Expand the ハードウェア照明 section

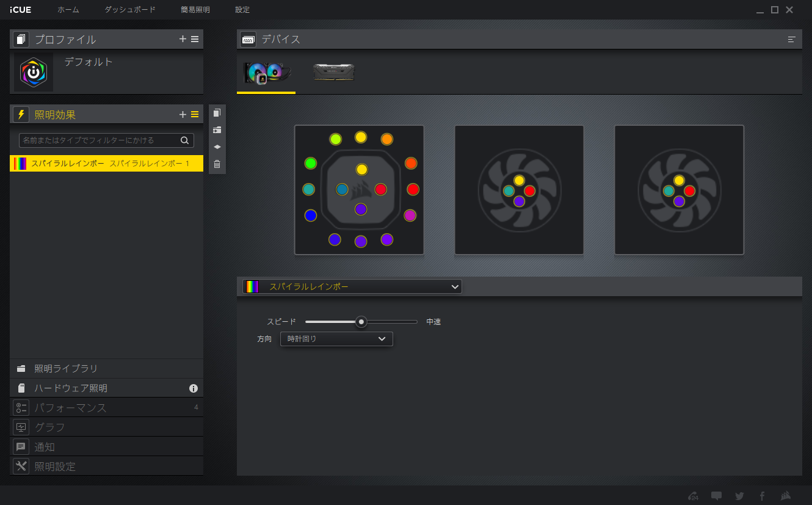(106, 388)
